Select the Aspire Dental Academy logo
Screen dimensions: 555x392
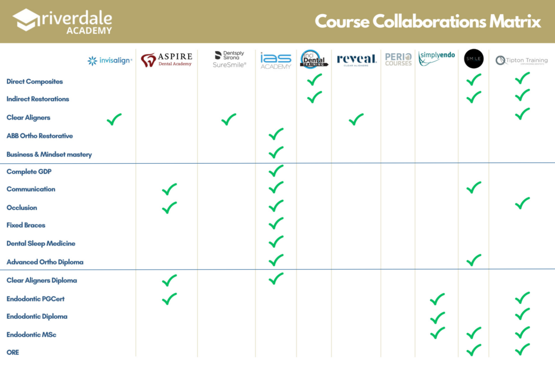pos(166,60)
